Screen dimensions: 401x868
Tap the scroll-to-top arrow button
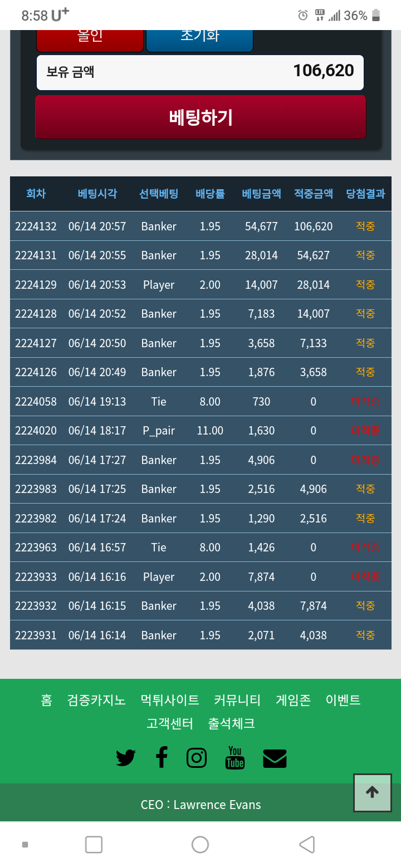(x=373, y=792)
